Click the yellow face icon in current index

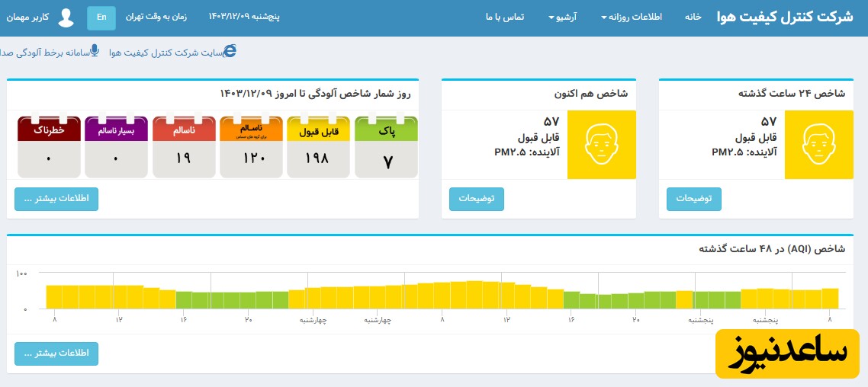tap(601, 145)
